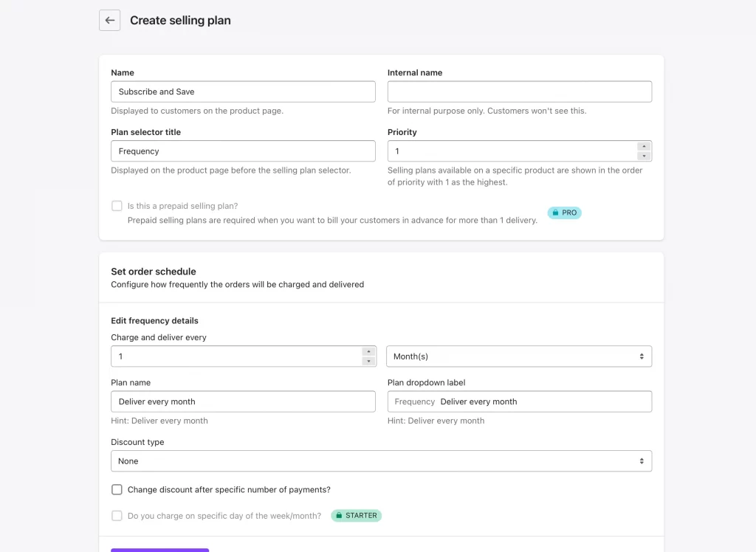Click inside the empty Internal name field
Image resolution: width=756 pixels, height=552 pixels.
[x=519, y=91]
